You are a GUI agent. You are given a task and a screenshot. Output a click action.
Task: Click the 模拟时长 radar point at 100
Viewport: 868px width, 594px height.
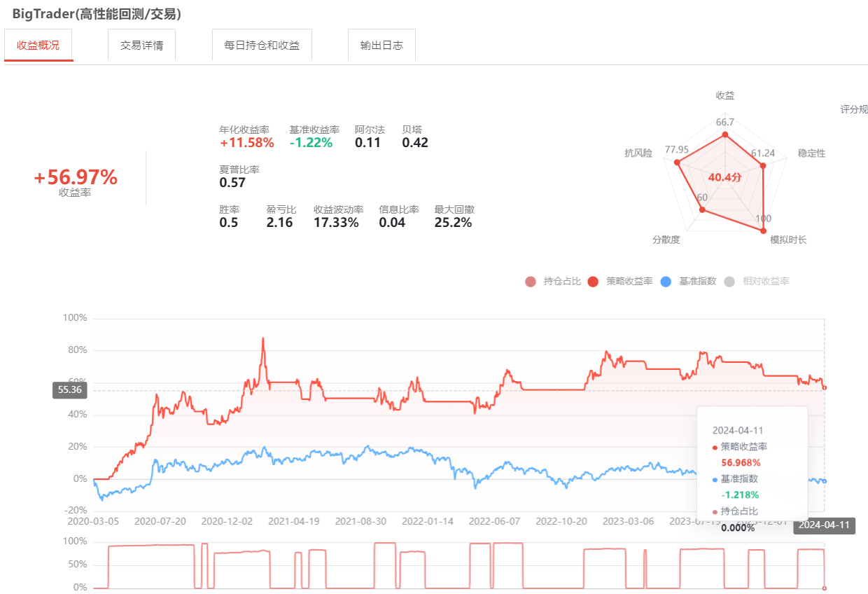pos(763,230)
